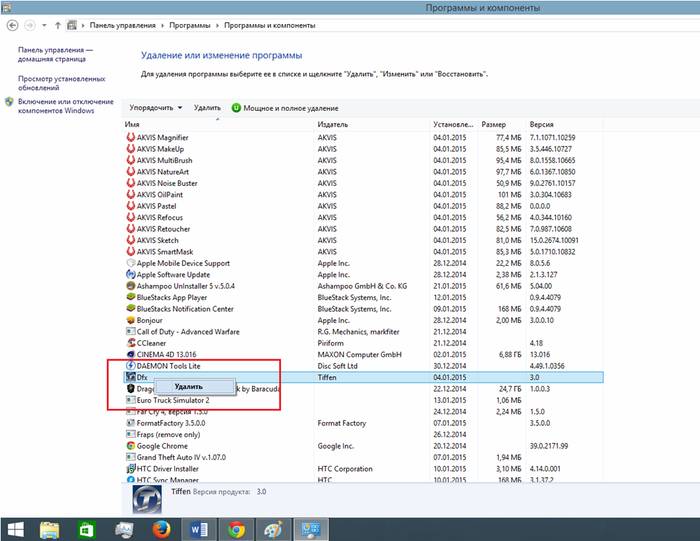
Task: Open Просмотр установленных обновлений link
Action: [x=61, y=82]
